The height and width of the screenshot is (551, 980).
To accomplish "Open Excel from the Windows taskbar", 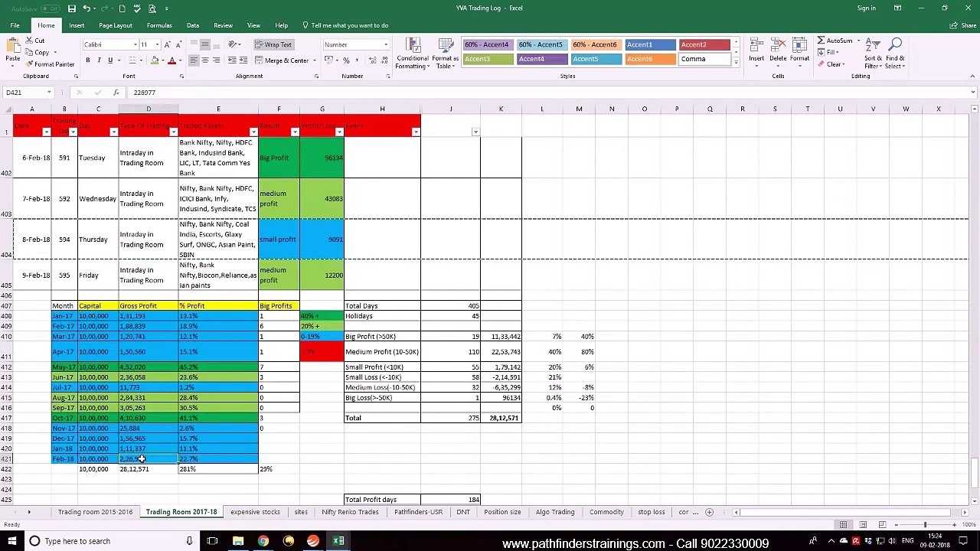I will (x=338, y=541).
